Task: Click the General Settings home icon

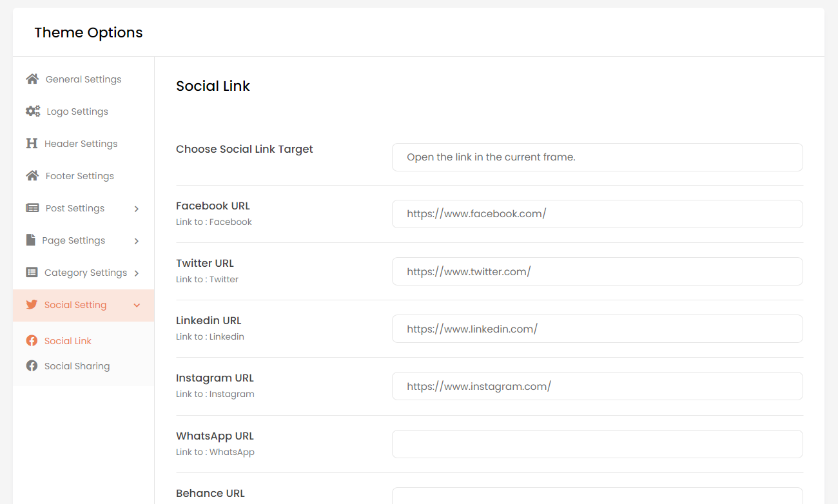Action: tap(32, 79)
